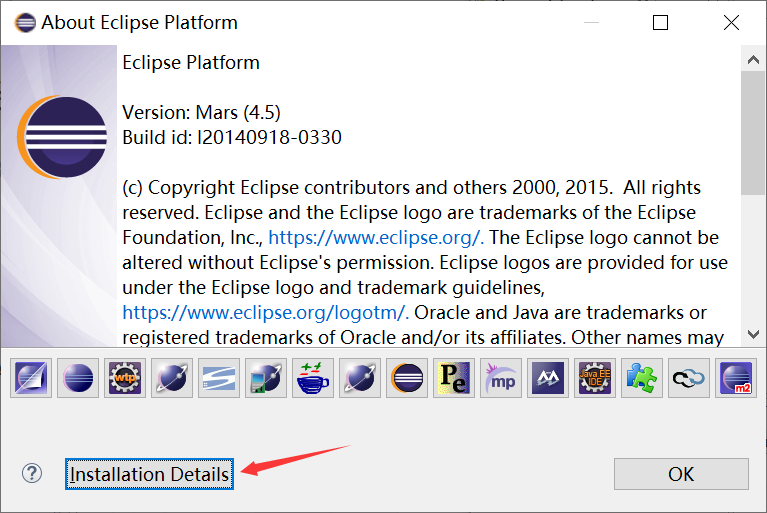The height and width of the screenshot is (513, 767).
Task: Open the blue teacup feature icon
Action: point(313,378)
